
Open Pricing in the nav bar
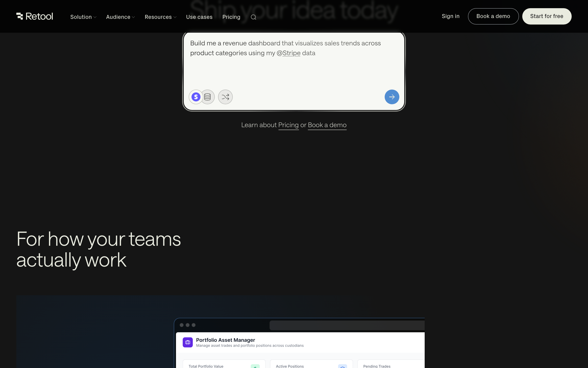[231, 17]
